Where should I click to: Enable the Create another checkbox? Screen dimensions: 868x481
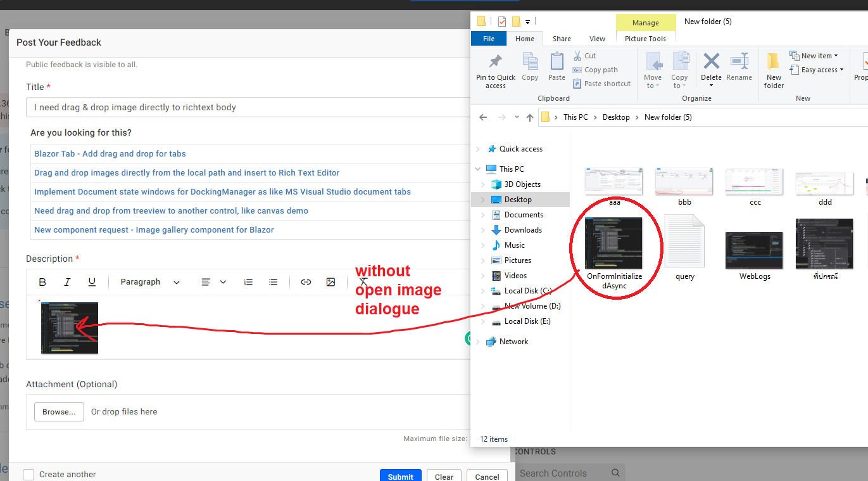(x=28, y=474)
